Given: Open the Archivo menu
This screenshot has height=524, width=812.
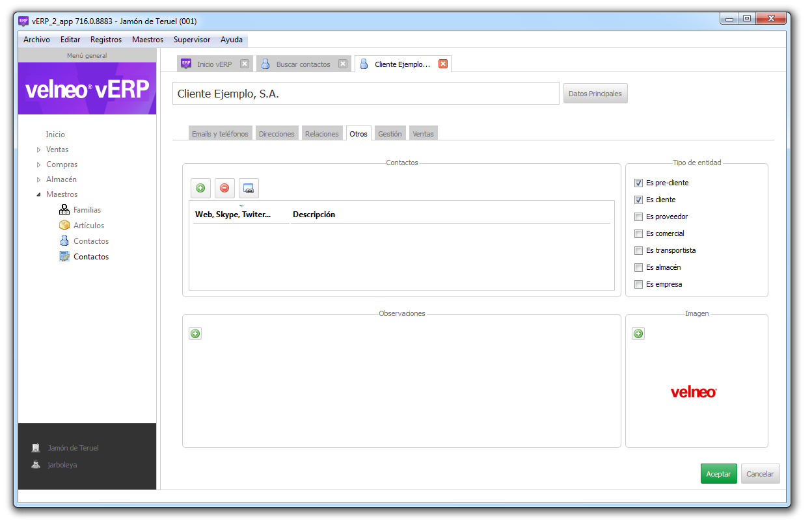Looking at the screenshot, I should [x=36, y=40].
